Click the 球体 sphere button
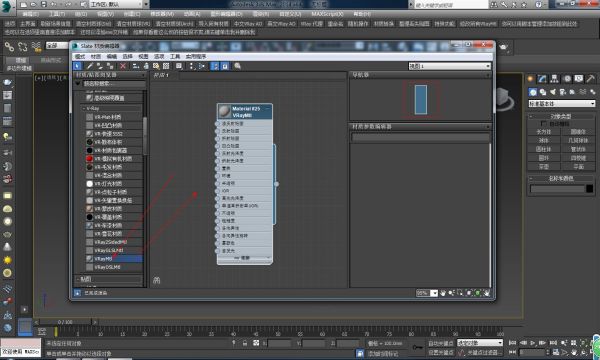 544,140
